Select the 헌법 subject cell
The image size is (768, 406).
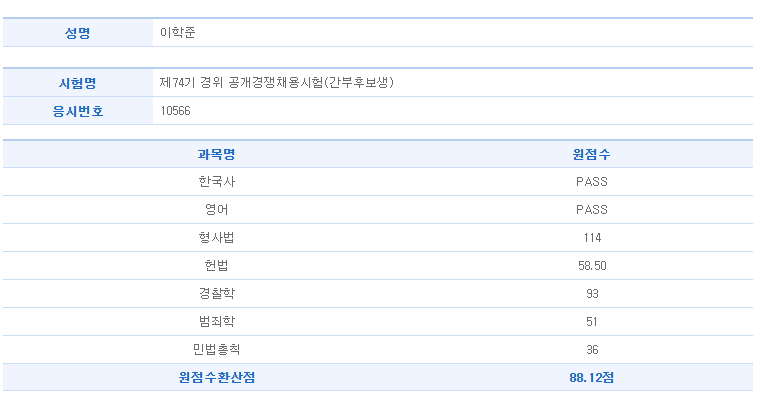point(216,265)
